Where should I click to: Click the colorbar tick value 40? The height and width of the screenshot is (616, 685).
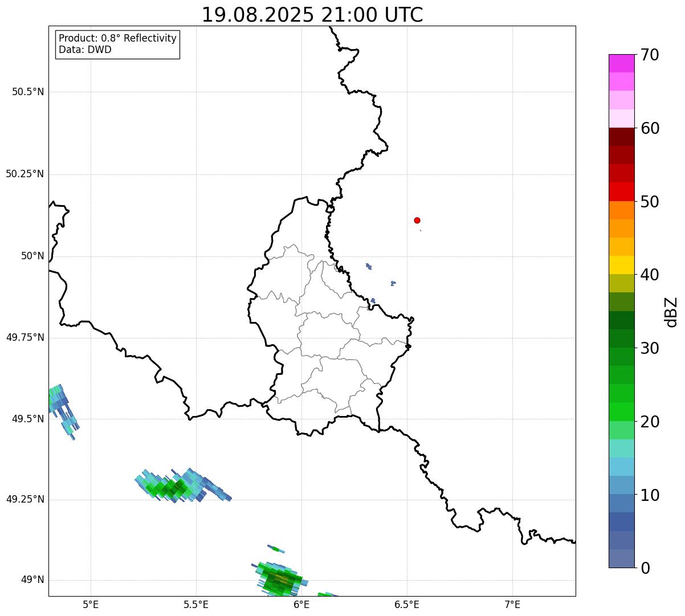click(650, 275)
